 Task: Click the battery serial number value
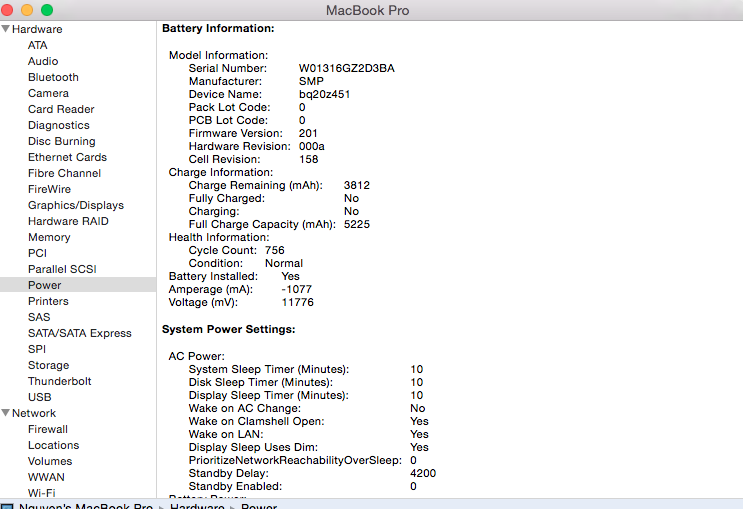346,68
